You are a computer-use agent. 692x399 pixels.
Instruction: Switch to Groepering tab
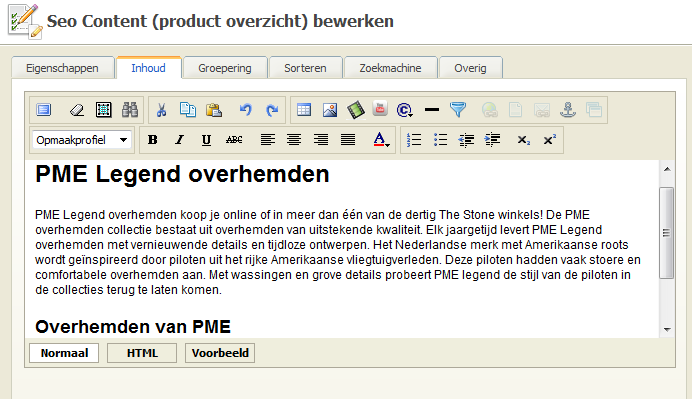click(225, 68)
